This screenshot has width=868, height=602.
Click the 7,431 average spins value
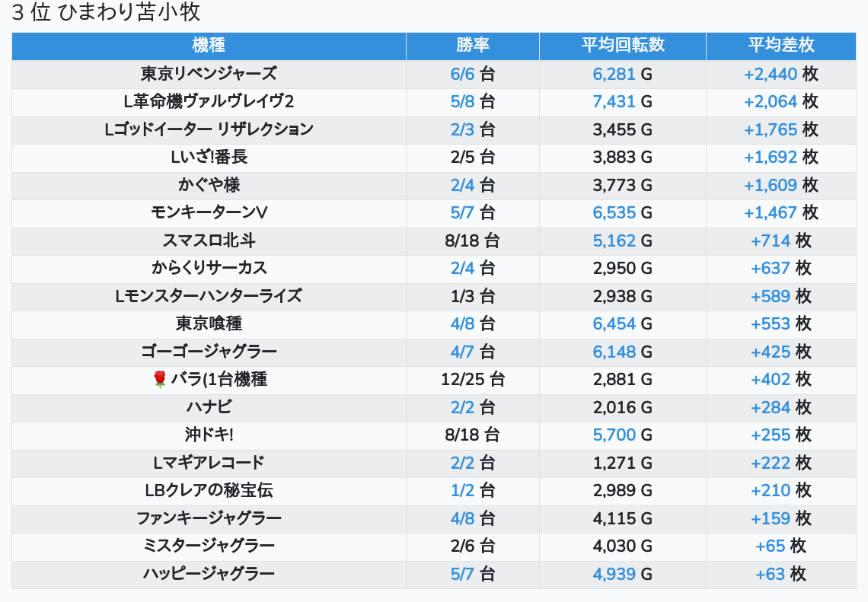click(x=614, y=102)
